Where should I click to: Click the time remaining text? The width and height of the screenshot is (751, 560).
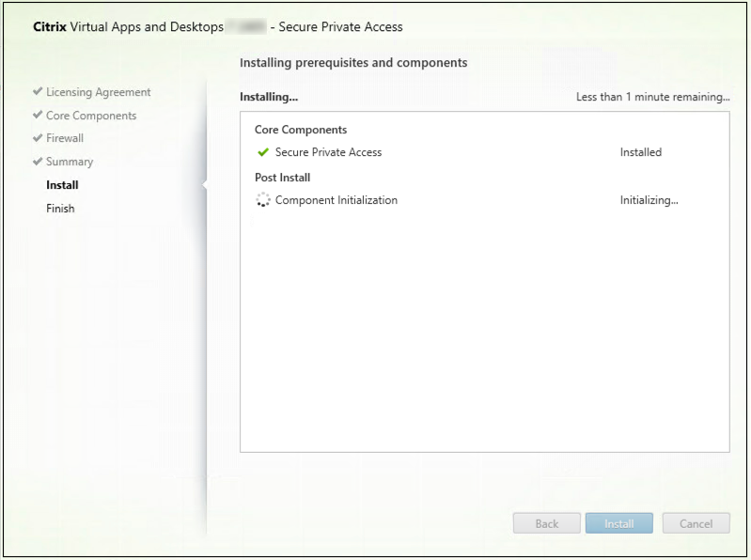[652, 97]
